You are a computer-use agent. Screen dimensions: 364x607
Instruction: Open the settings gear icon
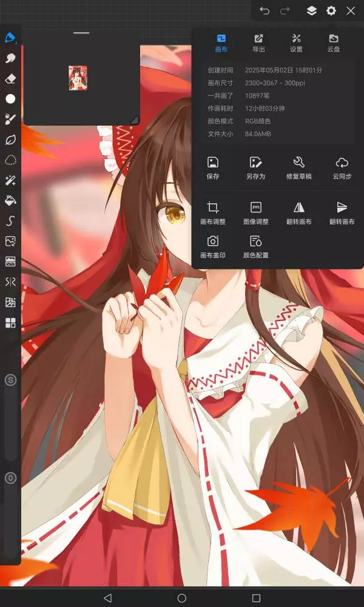pos(331,11)
